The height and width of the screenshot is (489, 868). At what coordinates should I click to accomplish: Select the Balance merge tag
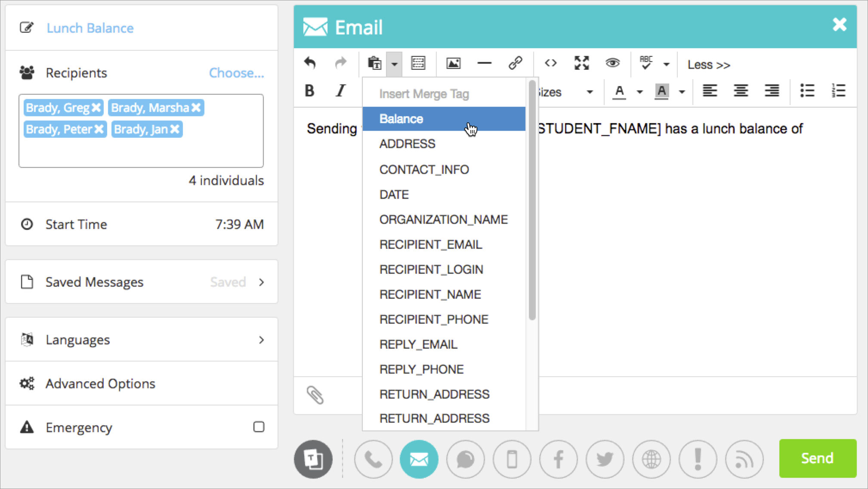click(x=444, y=119)
